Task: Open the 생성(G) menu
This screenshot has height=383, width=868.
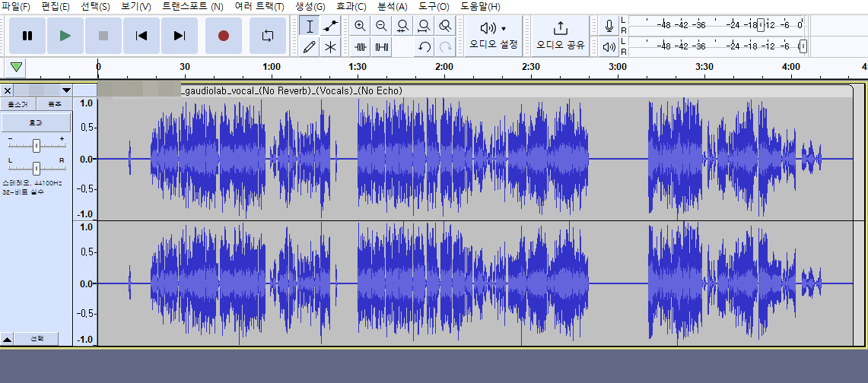Action: pos(310,7)
